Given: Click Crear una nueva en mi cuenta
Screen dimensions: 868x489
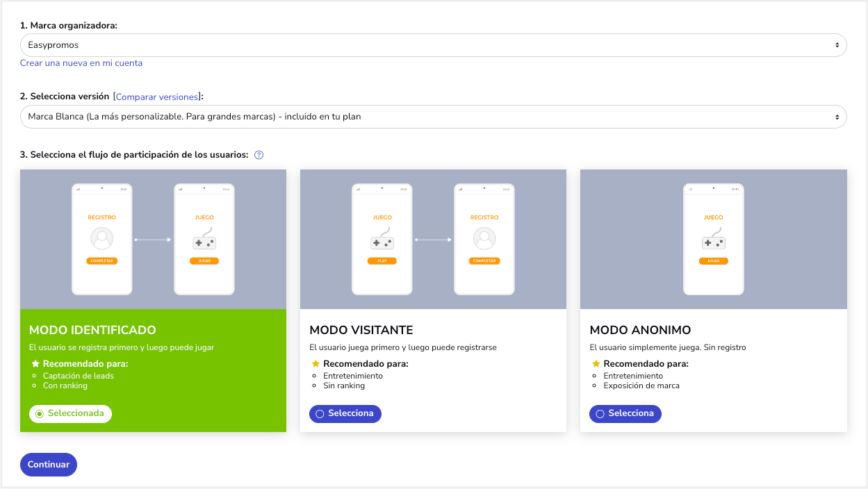Looking at the screenshot, I should 81,63.
